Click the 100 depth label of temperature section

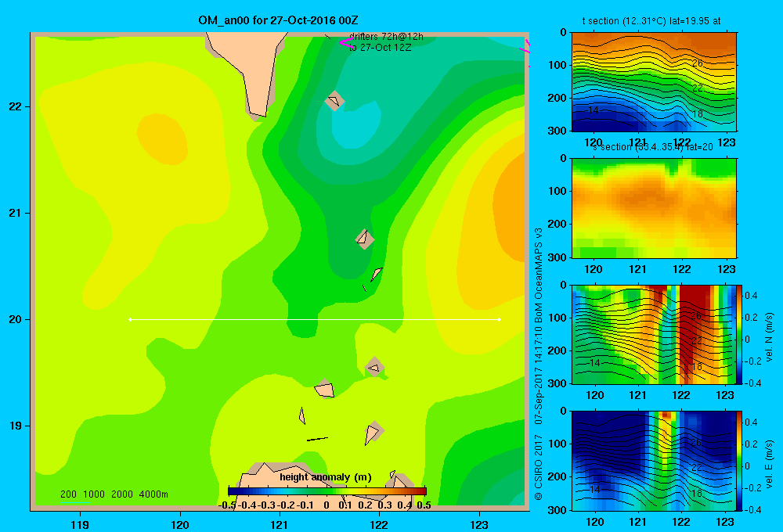click(x=559, y=65)
